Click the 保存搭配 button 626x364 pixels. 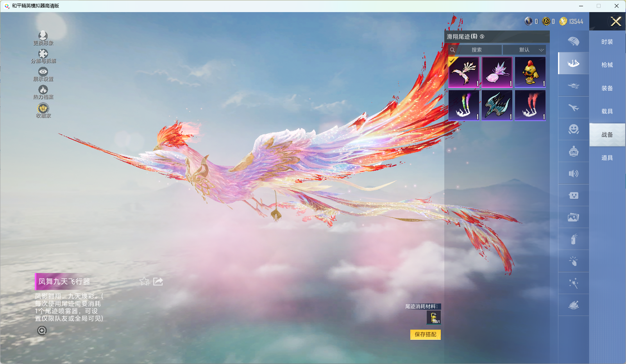pos(426,335)
